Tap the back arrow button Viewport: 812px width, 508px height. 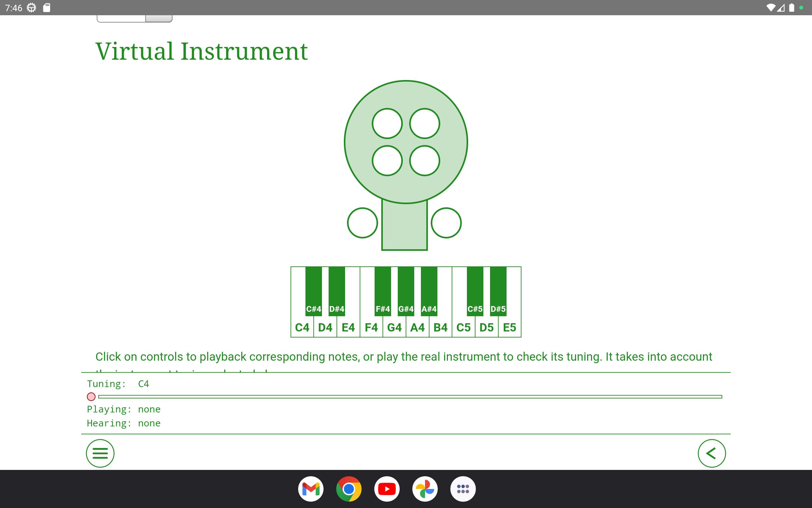[712, 453]
